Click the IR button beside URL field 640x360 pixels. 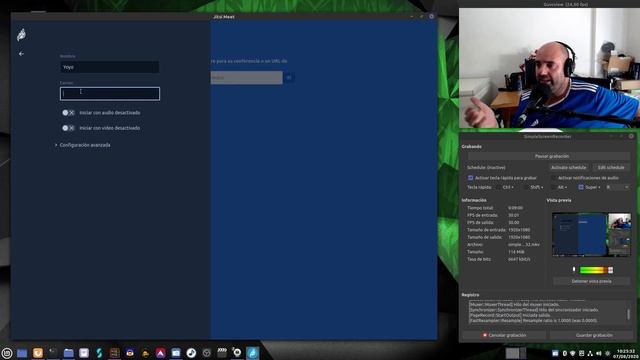pos(289,78)
